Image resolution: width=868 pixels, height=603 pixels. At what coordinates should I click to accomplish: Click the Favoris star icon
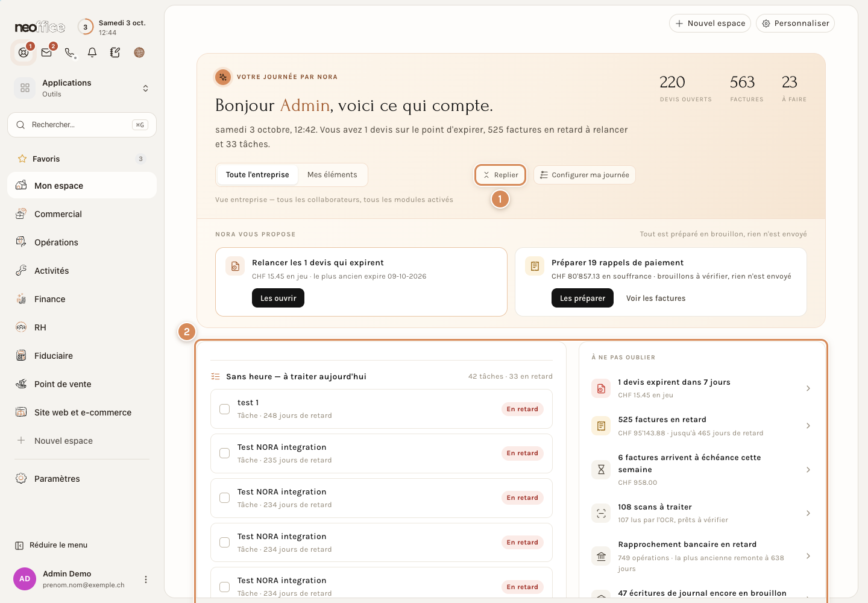[22, 159]
